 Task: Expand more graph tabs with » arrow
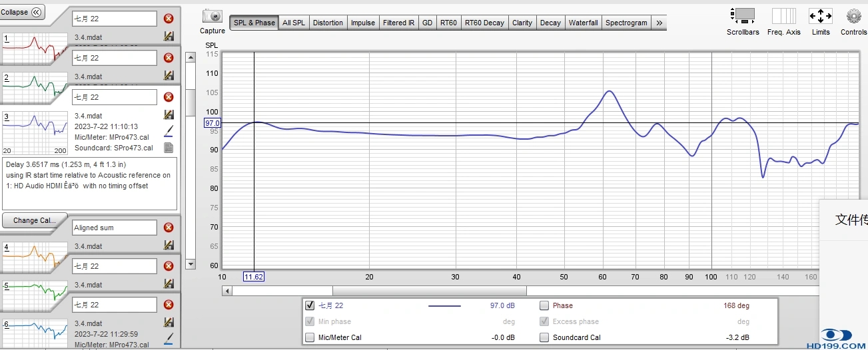[x=659, y=23]
